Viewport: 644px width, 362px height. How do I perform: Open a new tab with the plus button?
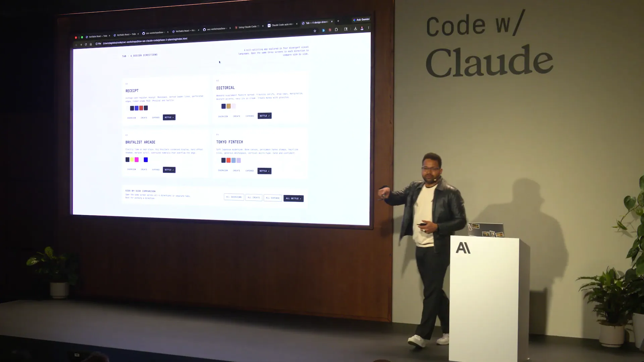coord(338,21)
